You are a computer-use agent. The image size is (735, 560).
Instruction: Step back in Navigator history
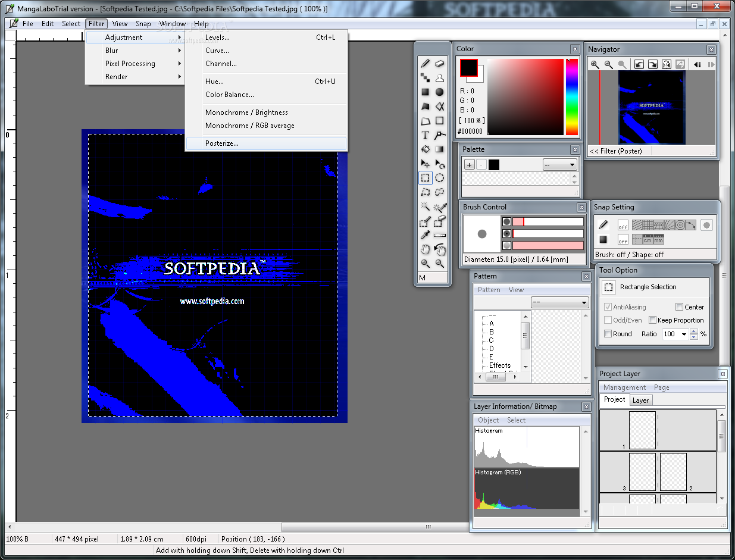click(x=698, y=65)
